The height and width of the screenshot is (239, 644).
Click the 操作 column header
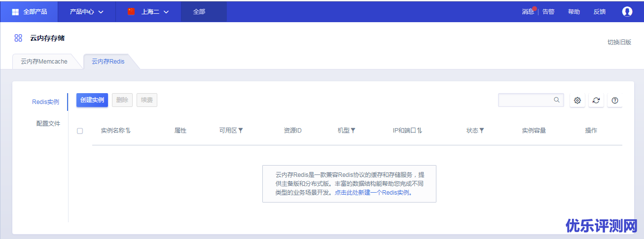pyautogui.click(x=591, y=131)
